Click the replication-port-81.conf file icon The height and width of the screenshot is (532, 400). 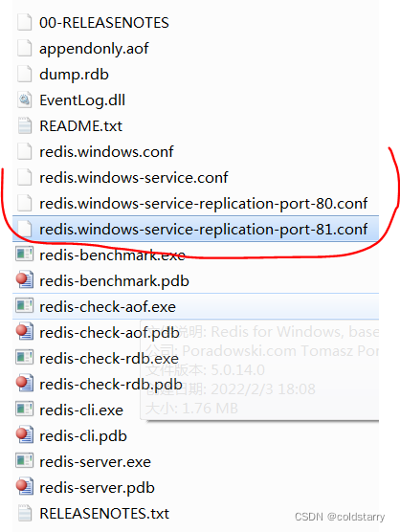pyautogui.click(x=25, y=229)
